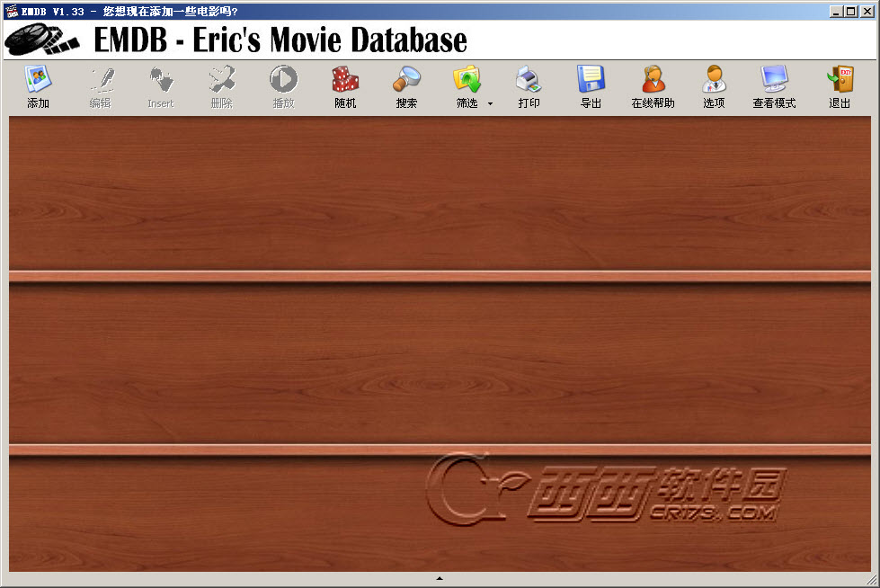The width and height of the screenshot is (880, 588).
Task: Click the 播放 (Play) button icon
Action: coord(283,79)
